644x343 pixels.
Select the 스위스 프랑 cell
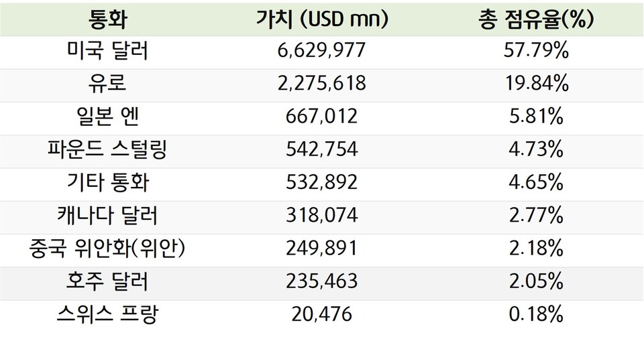click(107, 315)
